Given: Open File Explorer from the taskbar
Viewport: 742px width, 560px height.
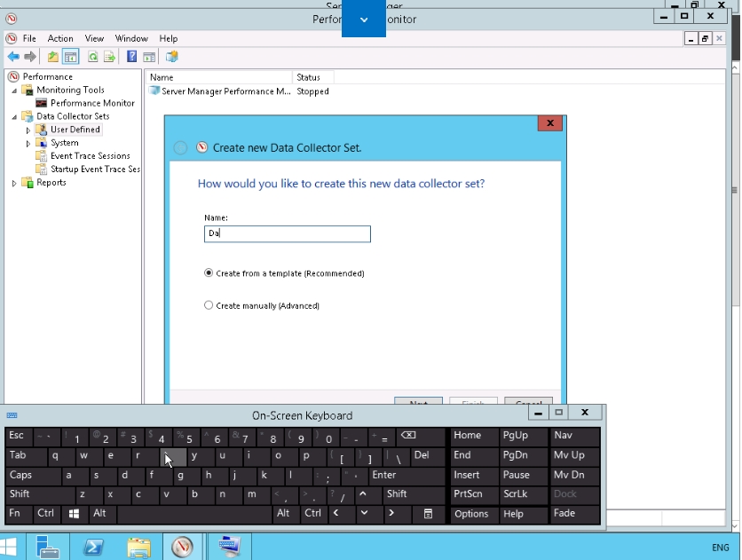Looking at the screenshot, I should coord(138,547).
